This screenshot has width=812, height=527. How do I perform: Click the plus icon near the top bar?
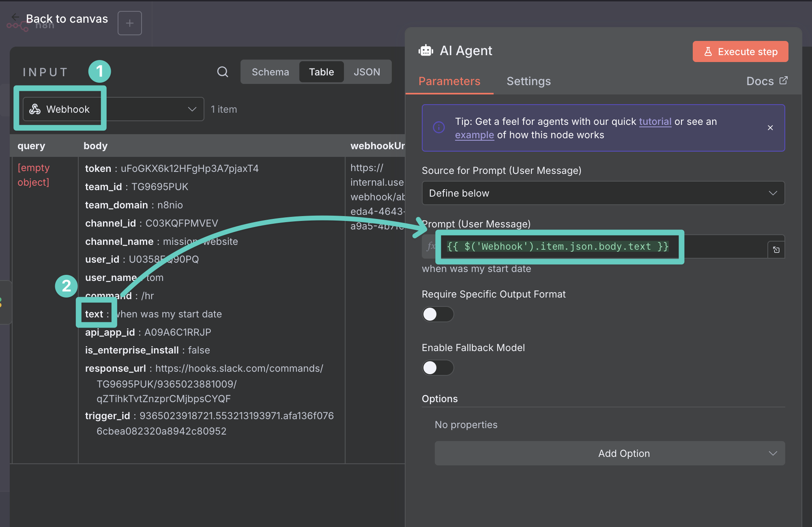(x=129, y=23)
